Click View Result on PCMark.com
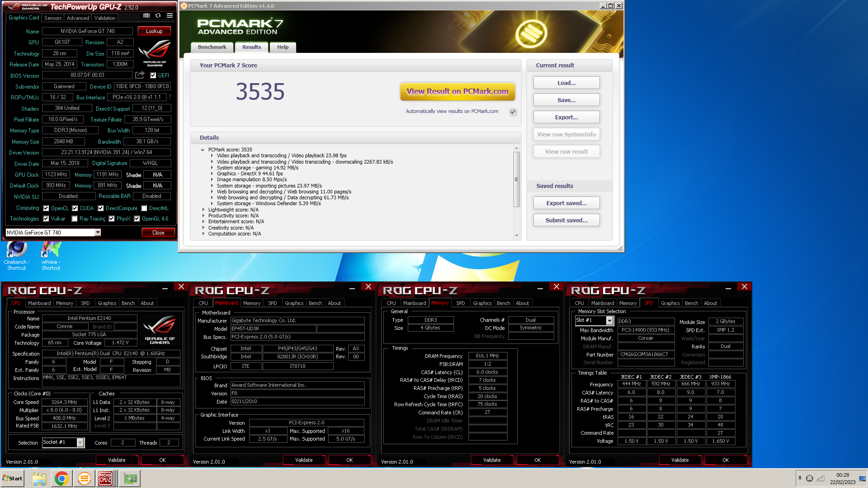The width and height of the screenshot is (868, 488). 458,91
